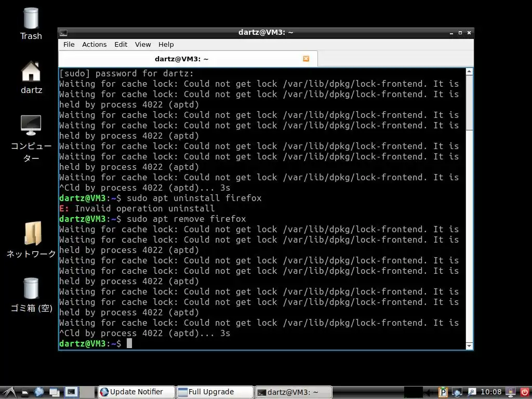Viewport: 532px width, 399px height.
Task: Minimize the terminal window
Action: [451, 33]
